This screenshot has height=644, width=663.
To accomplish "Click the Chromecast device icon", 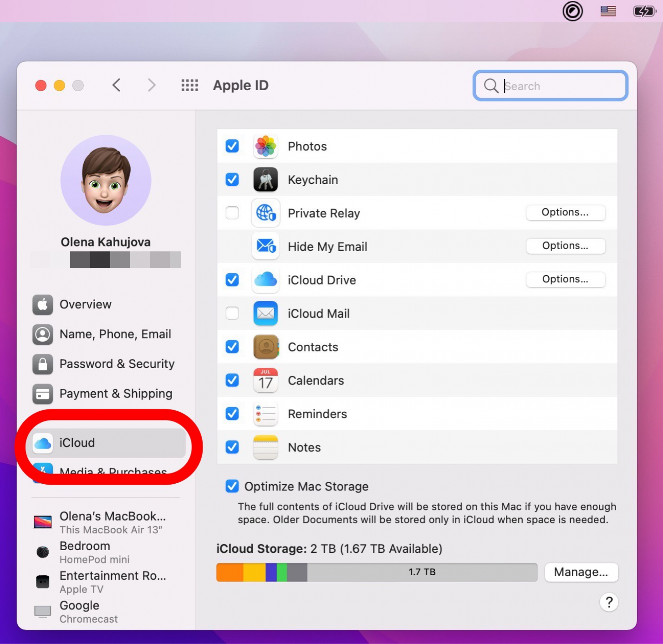I will point(43,611).
